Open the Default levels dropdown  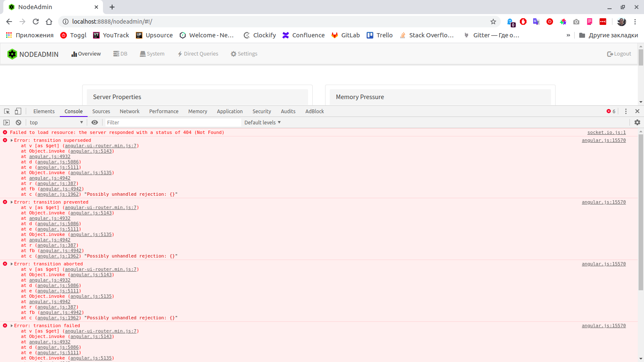pyautogui.click(x=262, y=122)
